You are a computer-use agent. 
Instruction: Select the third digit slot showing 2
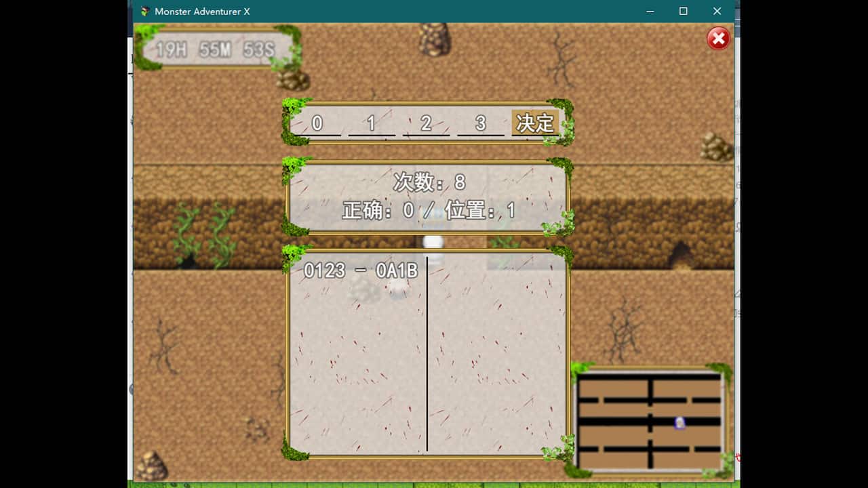[x=426, y=123]
